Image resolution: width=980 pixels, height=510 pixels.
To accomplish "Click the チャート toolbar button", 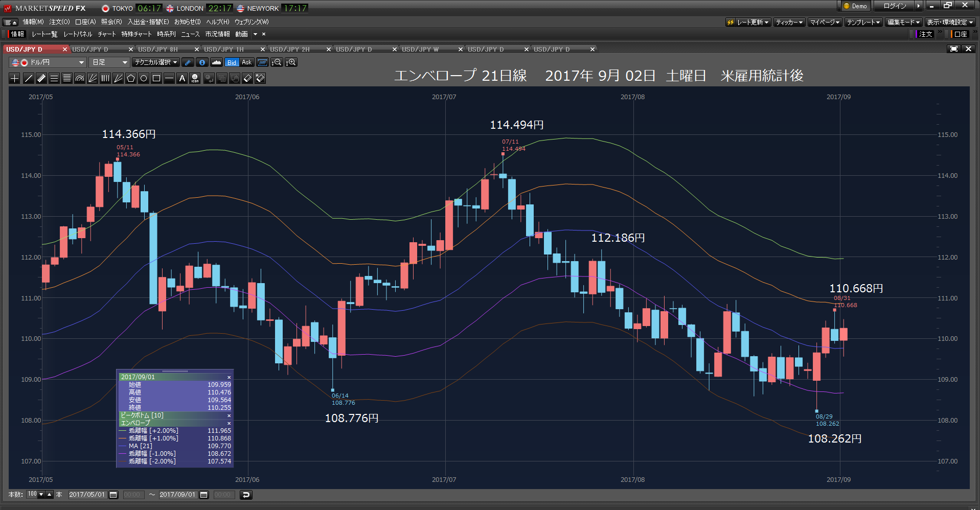I will [107, 34].
